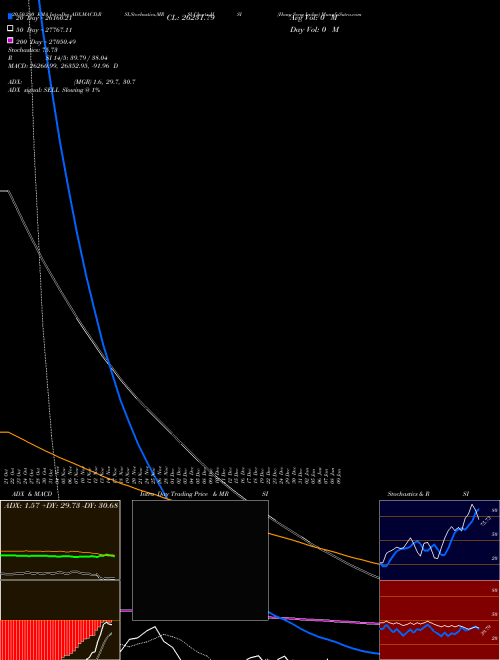Image resolution: width=500 pixels, height=660 pixels.
Task: Click the Avg Vol: 0 M readout
Action: point(313,18)
